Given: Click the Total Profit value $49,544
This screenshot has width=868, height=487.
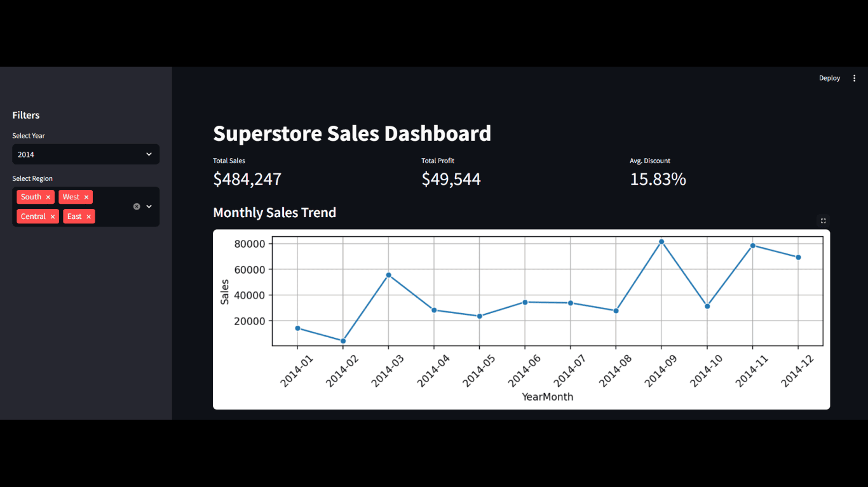Looking at the screenshot, I should (x=451, y=180).
